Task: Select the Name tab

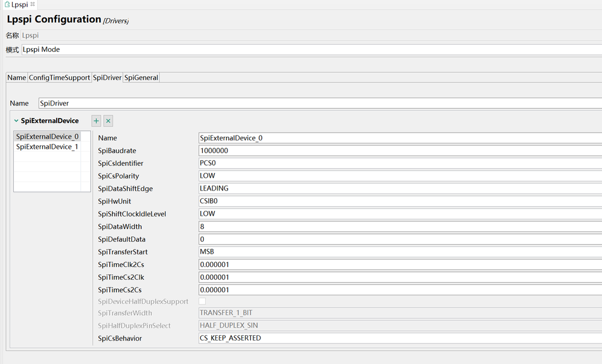Action: click(17, 78)
